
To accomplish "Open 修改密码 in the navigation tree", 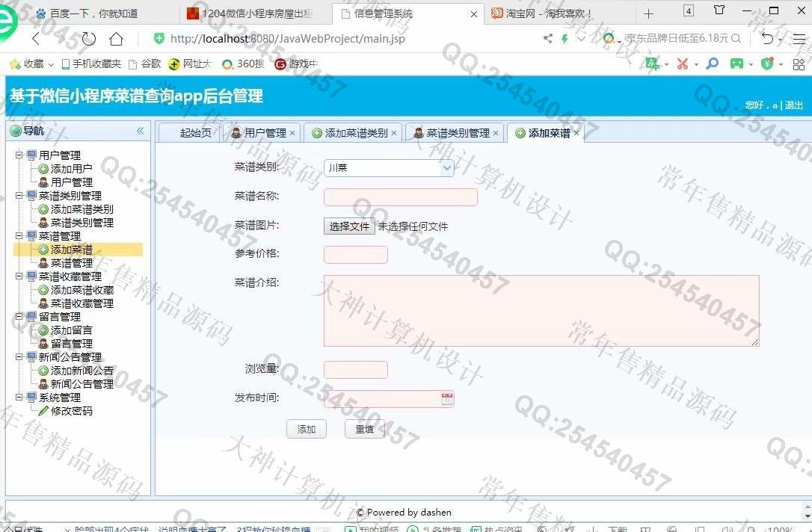I will [71, 411].
